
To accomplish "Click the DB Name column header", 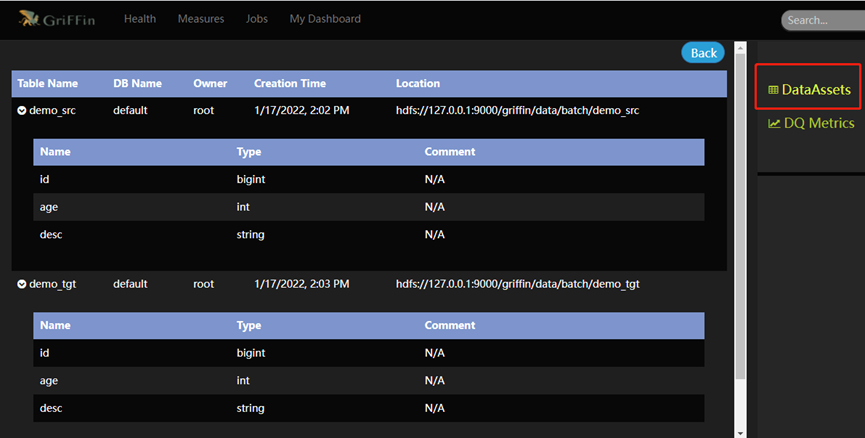I will point(137,83).
